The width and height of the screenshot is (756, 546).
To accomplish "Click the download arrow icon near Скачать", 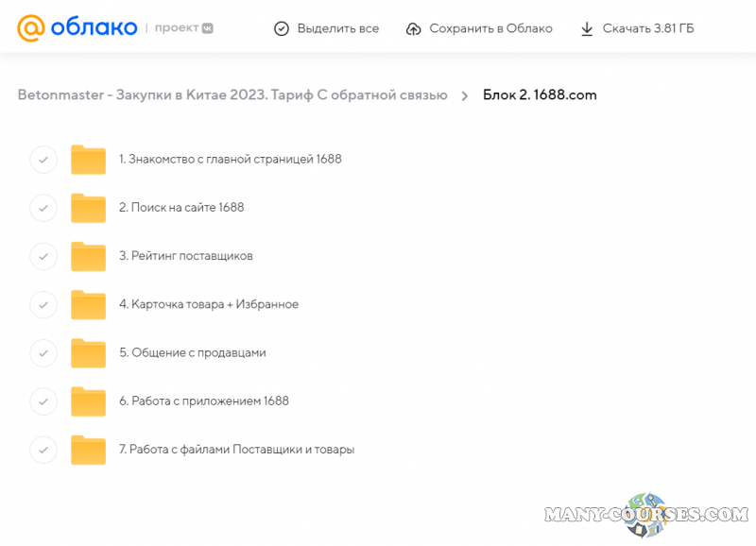I will coord(590,28).
